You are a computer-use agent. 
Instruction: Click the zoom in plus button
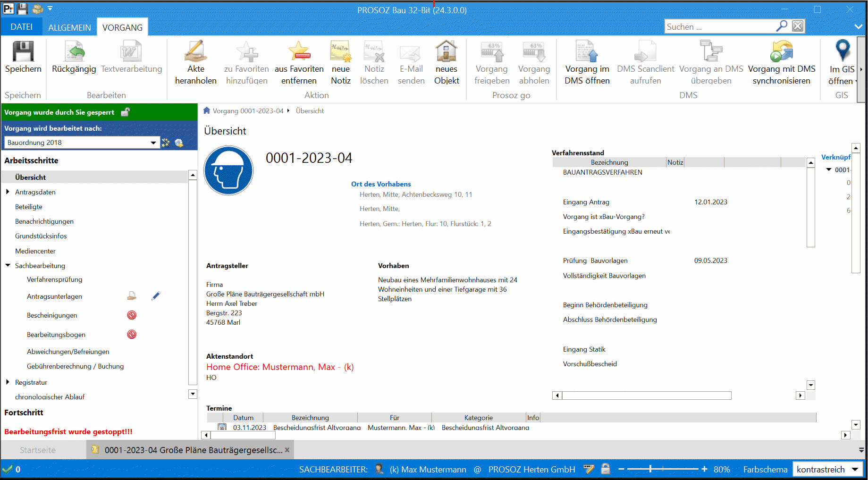[704, 469]
